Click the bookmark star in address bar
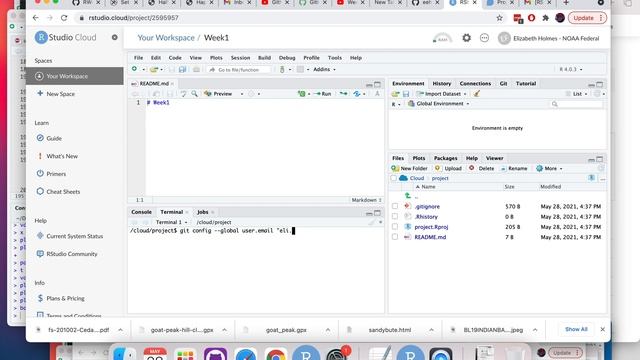 coord(499,18)
